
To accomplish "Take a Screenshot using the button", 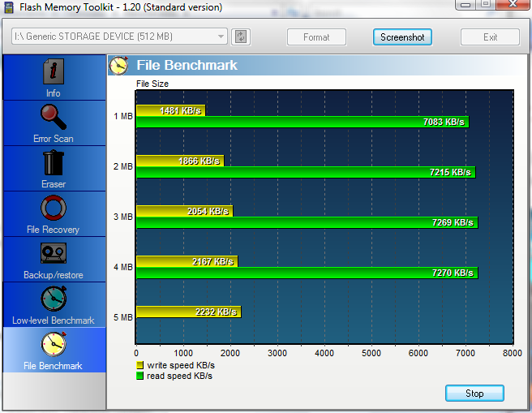I will tap(402, 37).
